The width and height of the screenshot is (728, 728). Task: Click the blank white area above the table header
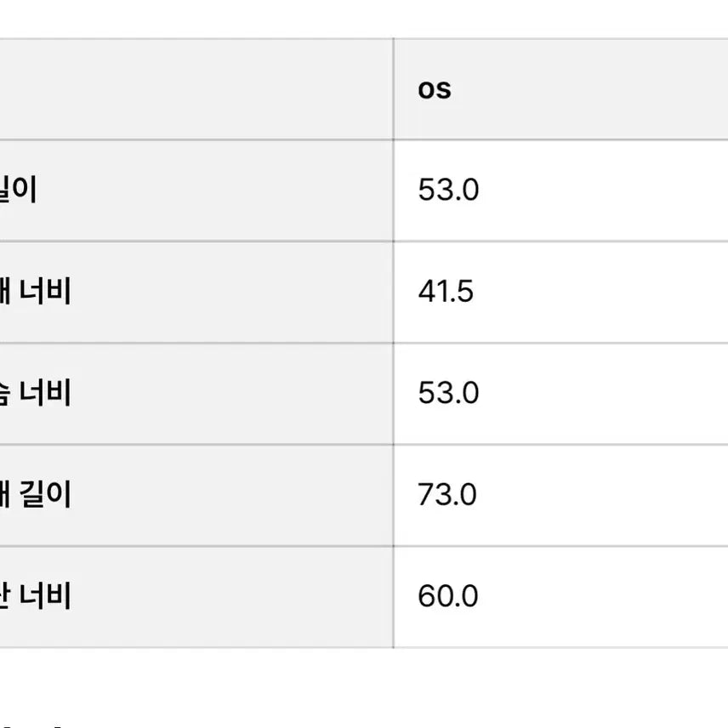pos(366,19)
